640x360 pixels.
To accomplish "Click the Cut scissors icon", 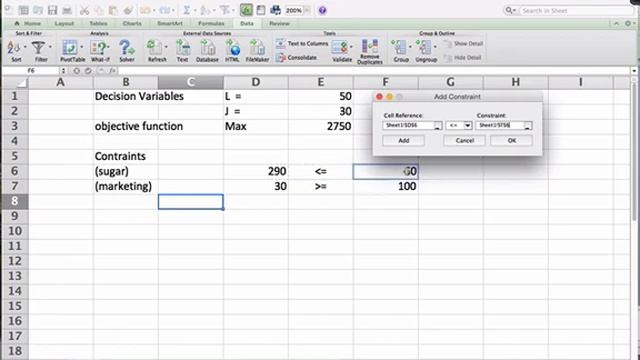I will pyautogui.click(x=84, y=11).
